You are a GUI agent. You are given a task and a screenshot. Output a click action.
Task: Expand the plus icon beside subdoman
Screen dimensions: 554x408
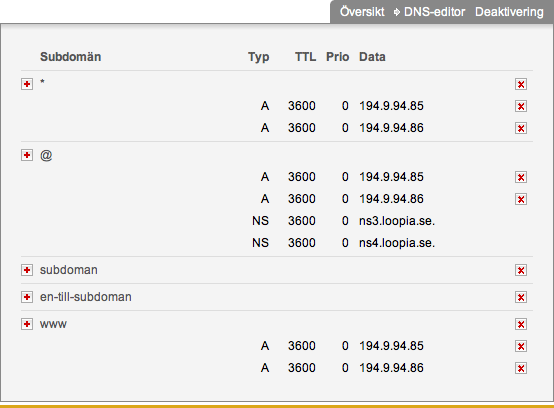pyautogui.click(x=27, y=270)
